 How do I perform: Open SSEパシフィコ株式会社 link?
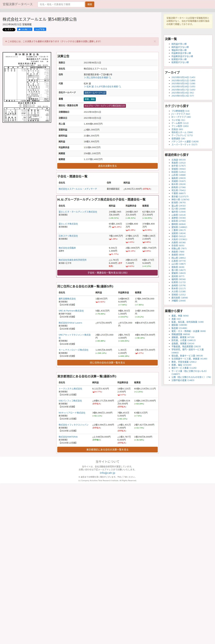click(70, 401)
